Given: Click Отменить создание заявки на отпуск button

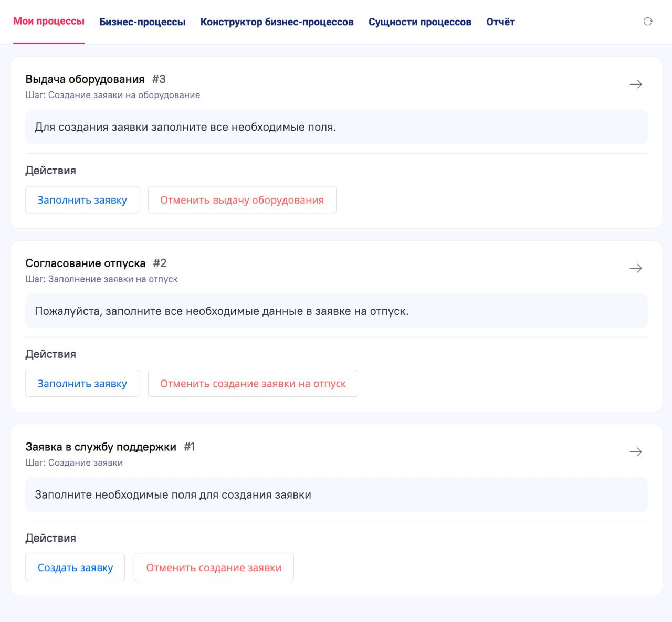Looking at the screenshot, I should coord(253,383).
